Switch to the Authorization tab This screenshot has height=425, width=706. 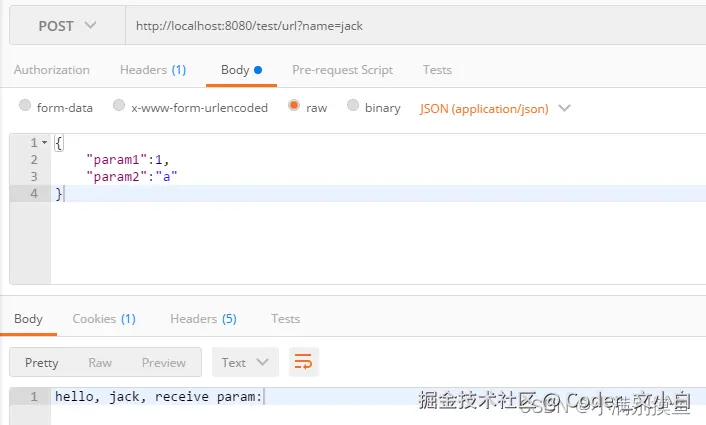click(52, 70)
